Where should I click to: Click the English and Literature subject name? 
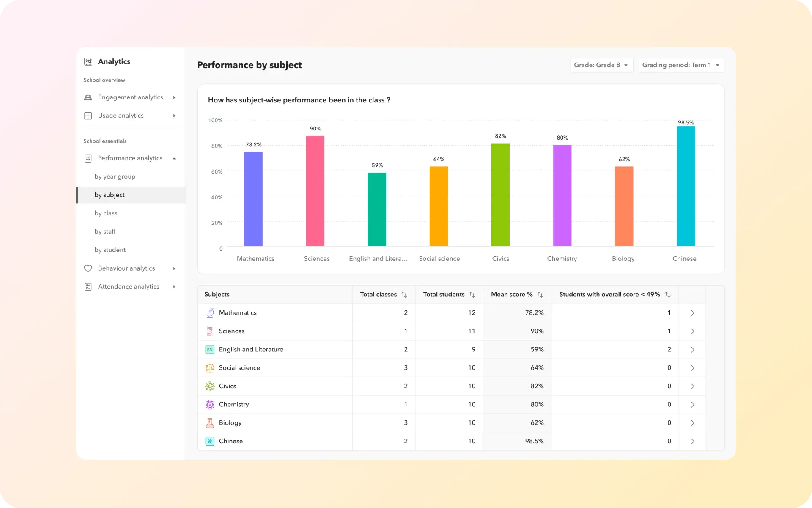[x=251, y=350]
